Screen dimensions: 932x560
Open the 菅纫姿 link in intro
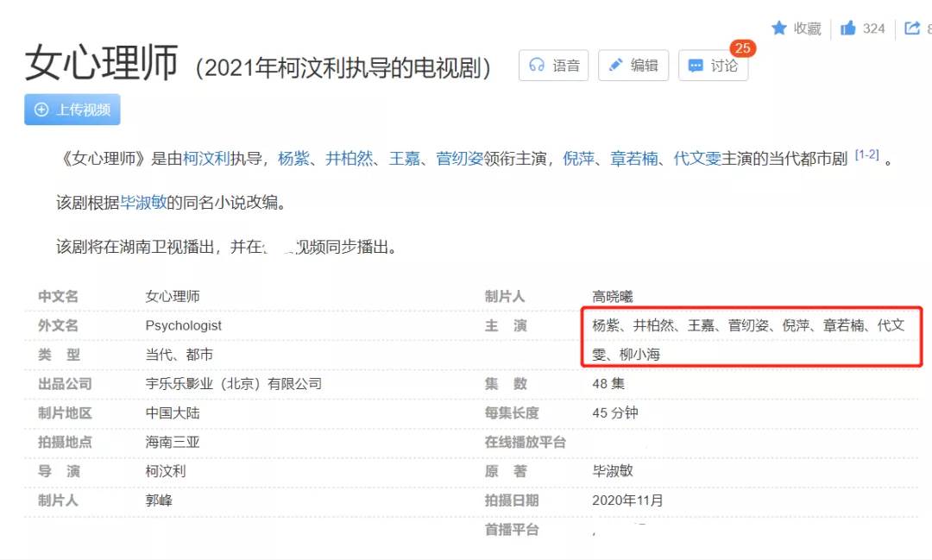click(x=459, y=158)
